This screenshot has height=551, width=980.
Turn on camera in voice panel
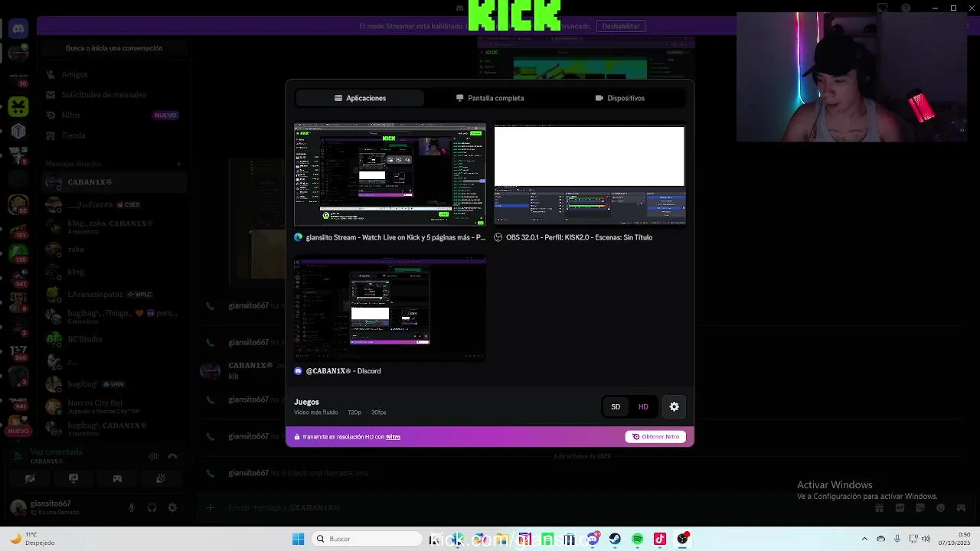(30, 479)
